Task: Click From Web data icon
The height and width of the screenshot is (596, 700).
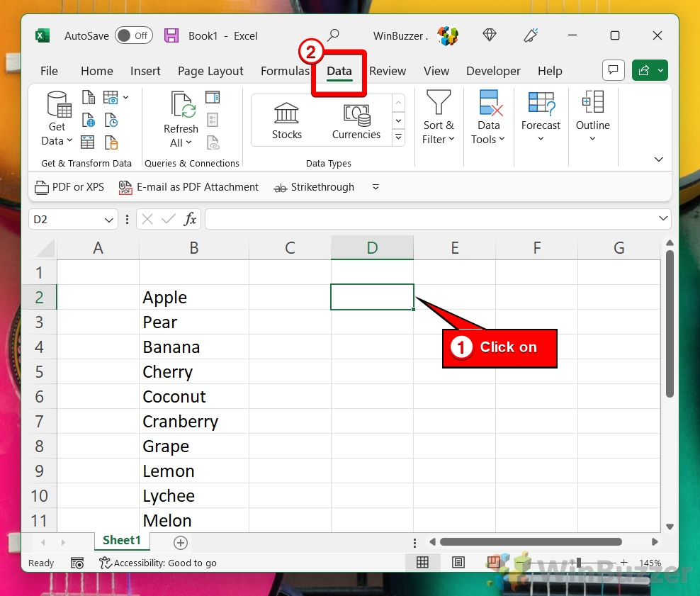Action: (89, 120)
